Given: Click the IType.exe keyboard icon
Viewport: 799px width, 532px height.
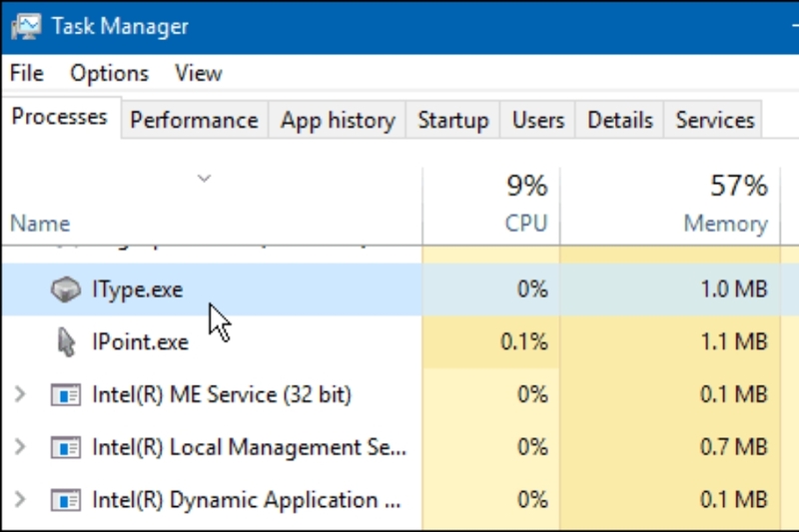Looking at the screenshot, I should point(66,289).
